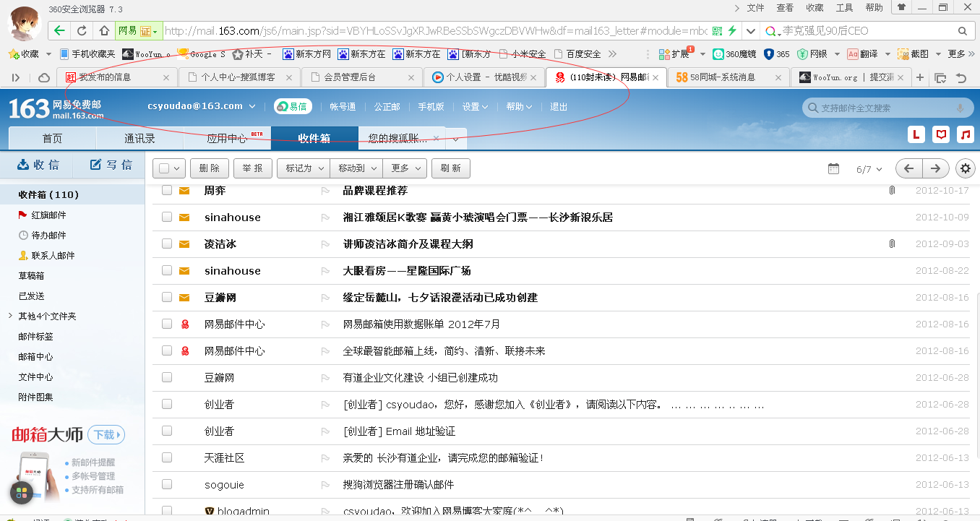The height and width of the screenshot is (521, 980).
Task: Click the browser address bar URL
Action: tap(436, 31)
